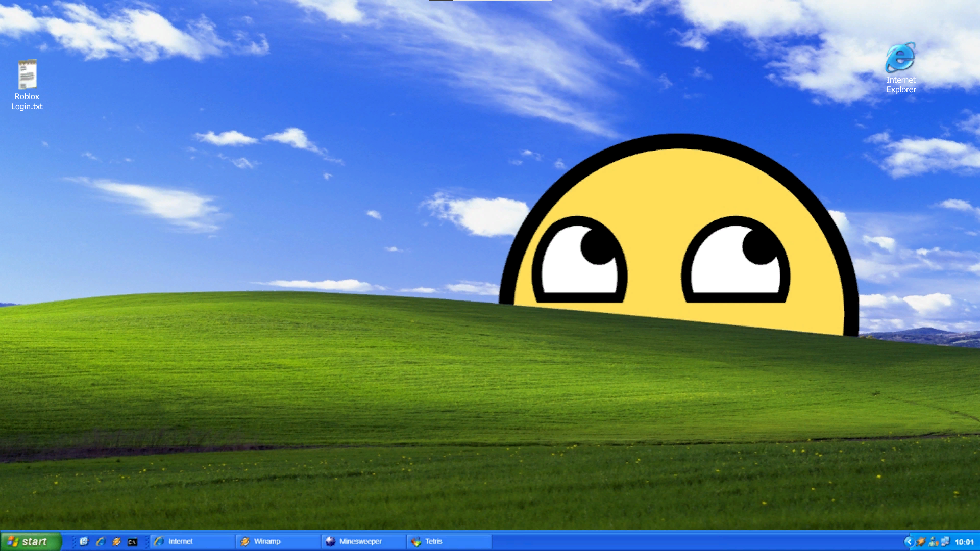This screenshot has height=551, width=980.
Task: Open Command Prompt quick launch icon
Action: coord(132,542)
